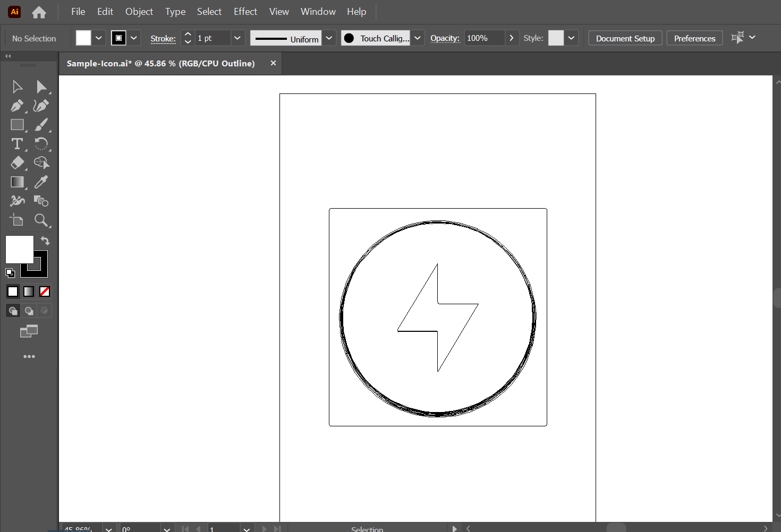781x532 pixels.
Task: Open Preferences
Action: [694, 38]
